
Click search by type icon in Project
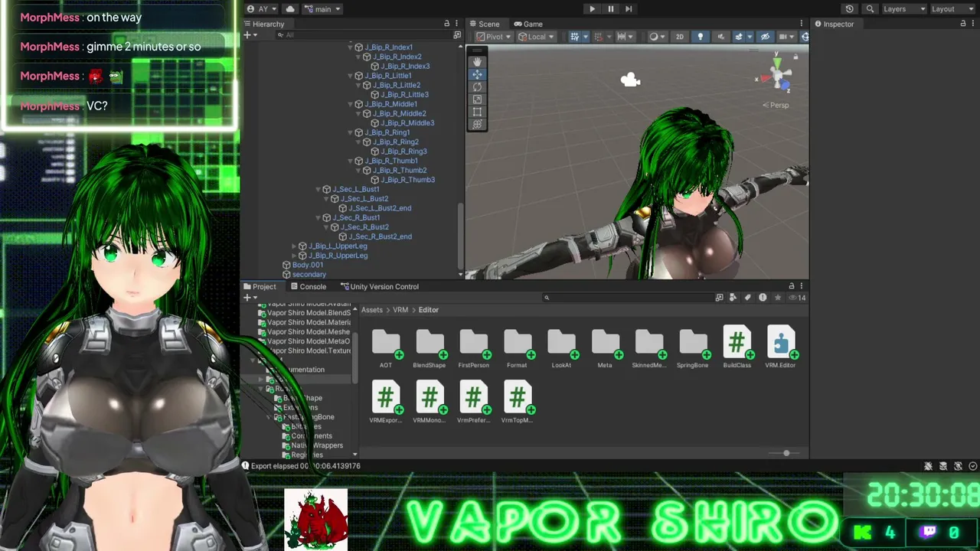pyautogui.click(x=733, y=298)
